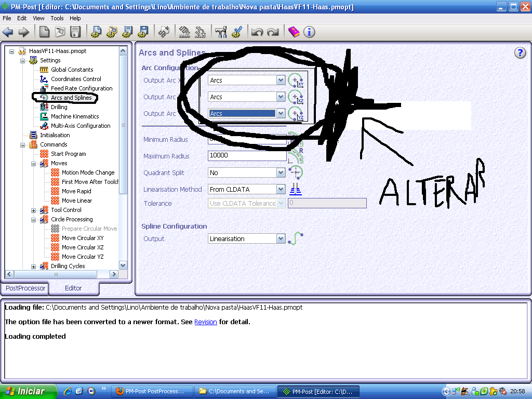Click the XZ plane arc icon
Image resolution: width=532 pixels, height=399 pixels.
click(296, 97)
